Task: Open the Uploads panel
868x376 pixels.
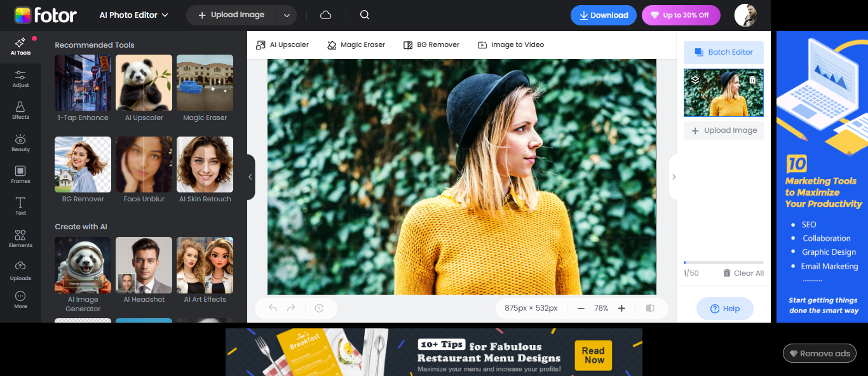Action: [x=20, y=271]
